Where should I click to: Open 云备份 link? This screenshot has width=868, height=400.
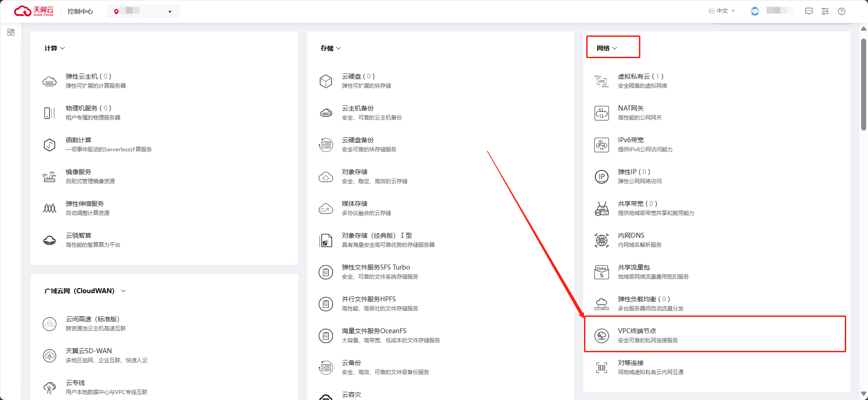[x=351, y=363]
